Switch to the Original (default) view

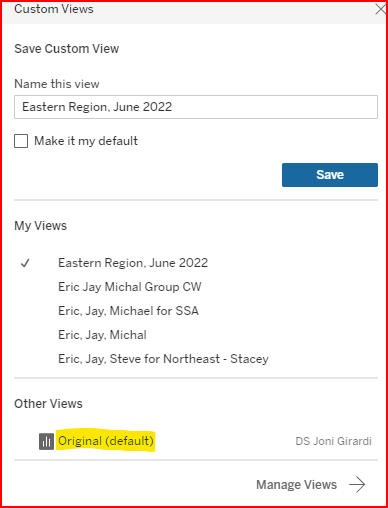click(x=106, y=441)
